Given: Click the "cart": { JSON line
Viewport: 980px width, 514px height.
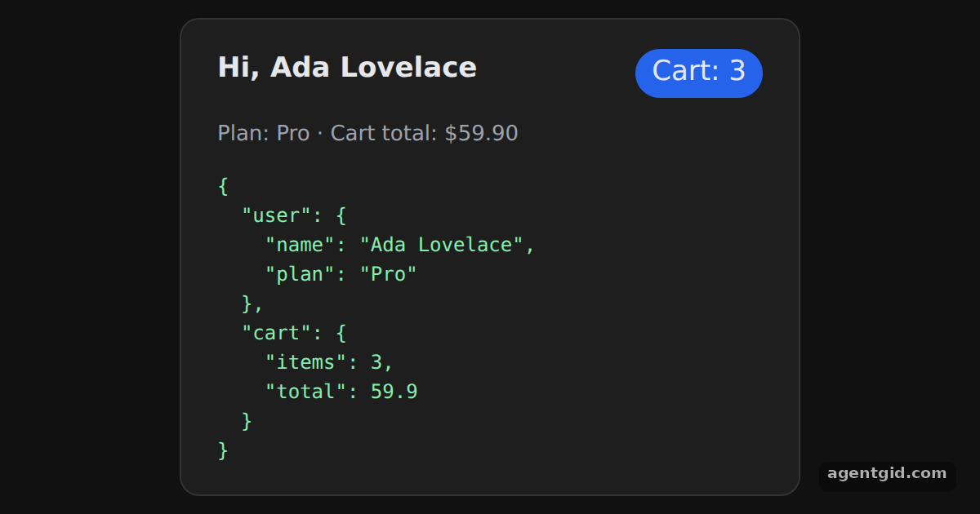Looking at the screenshot, I should (x=294, y=333).
